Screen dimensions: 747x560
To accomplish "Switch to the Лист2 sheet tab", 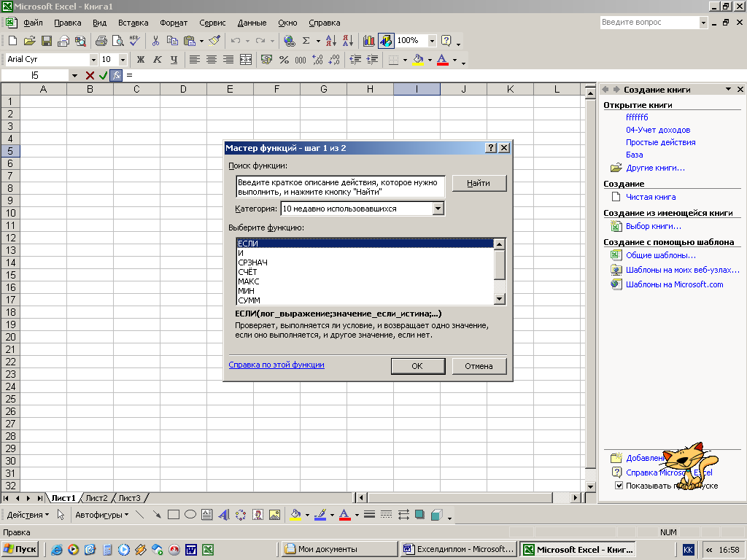I will (x=97, y=498).
